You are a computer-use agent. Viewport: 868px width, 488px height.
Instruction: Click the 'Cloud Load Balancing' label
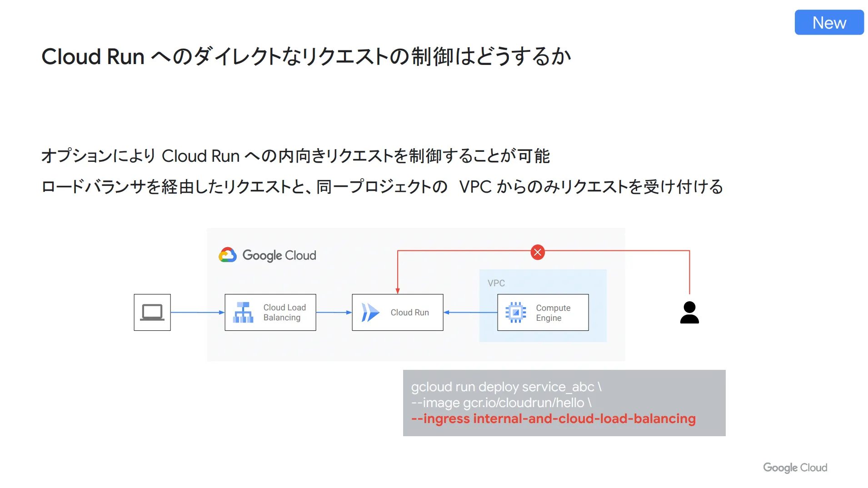[284, 313]
